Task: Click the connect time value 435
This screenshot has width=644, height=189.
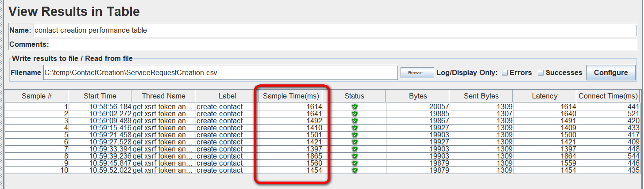Action: (633, 170)
